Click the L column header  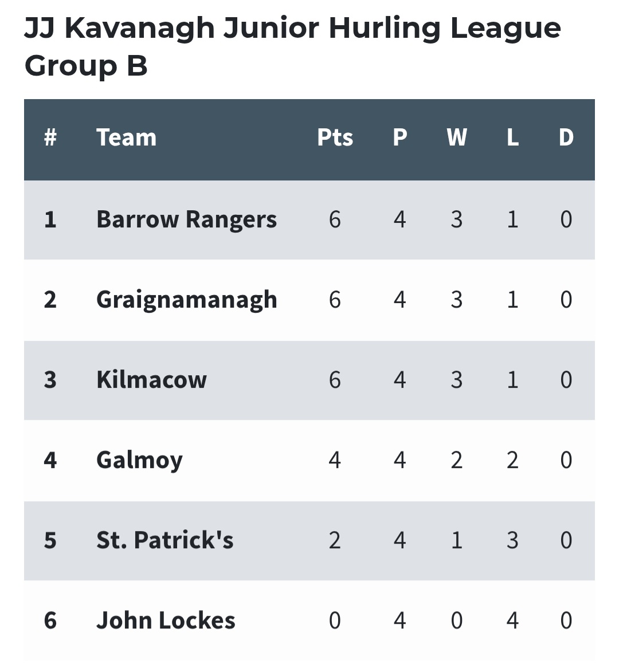click(512, 137)
